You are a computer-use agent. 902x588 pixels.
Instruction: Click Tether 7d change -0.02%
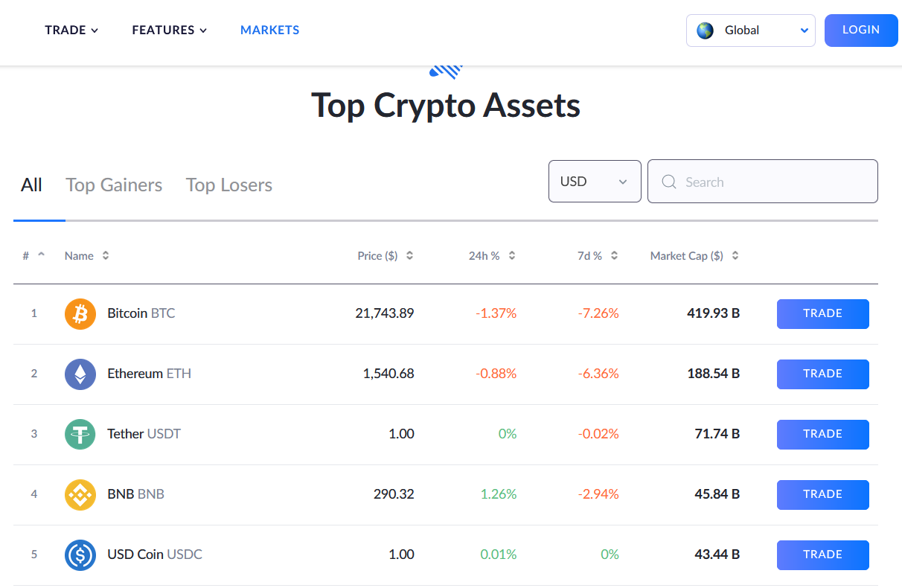tap(598, 434)
